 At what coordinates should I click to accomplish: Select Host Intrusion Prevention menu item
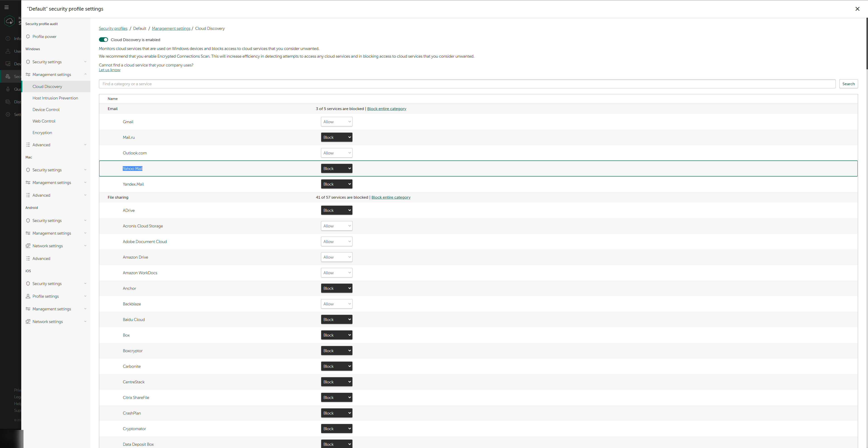(56, 98)
